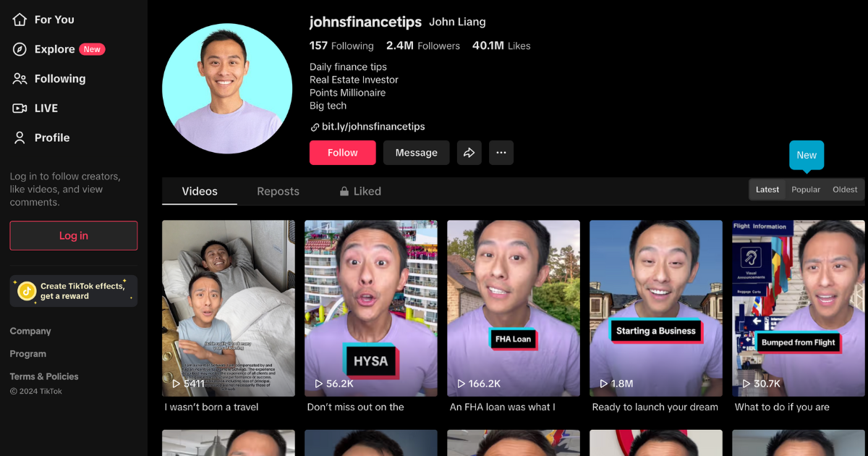Click the Follow button

pyautogui.click(x=342, y=152)
